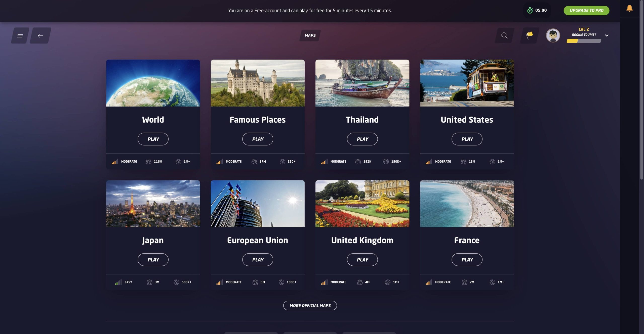
Task: Click the green timer stopwatch icon
Action: coord(530,10)
